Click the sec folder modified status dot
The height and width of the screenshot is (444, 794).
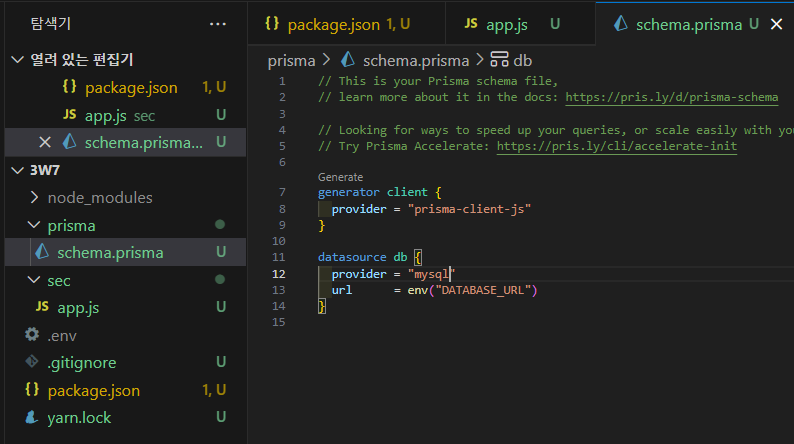(x=220, y=279)
